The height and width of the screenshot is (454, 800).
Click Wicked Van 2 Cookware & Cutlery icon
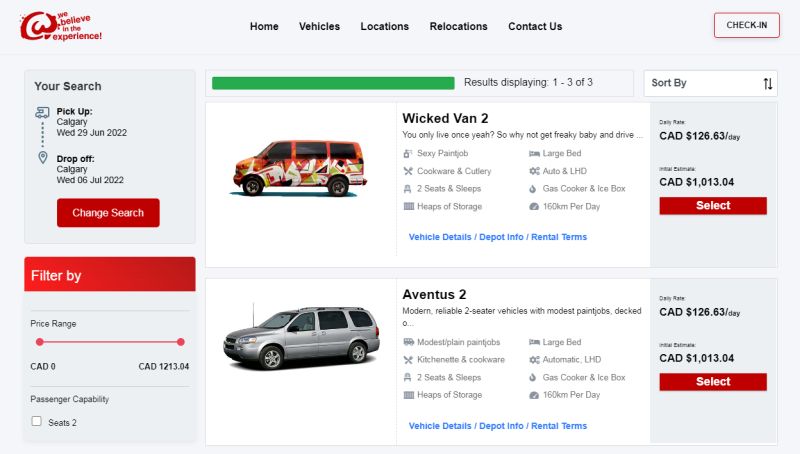[408, 171]
